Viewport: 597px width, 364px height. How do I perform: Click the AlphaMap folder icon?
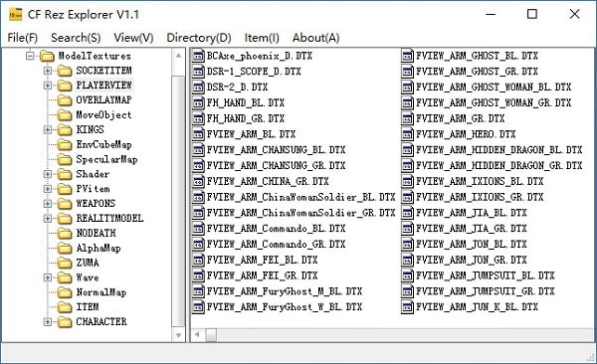tap(65, 249)
